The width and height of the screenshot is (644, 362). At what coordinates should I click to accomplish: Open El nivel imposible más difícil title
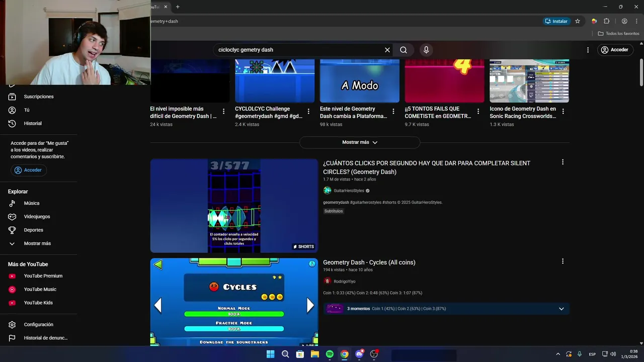[184, 113]
